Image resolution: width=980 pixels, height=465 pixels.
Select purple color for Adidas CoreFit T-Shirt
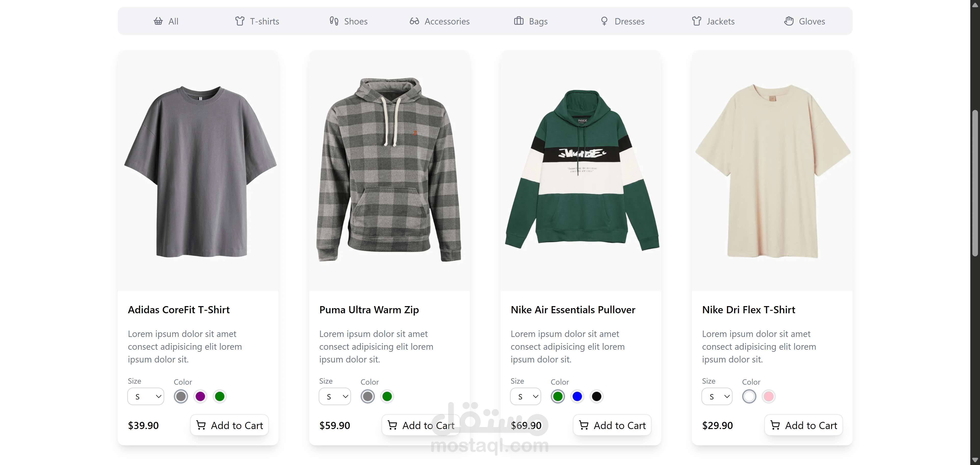[200, 397]
